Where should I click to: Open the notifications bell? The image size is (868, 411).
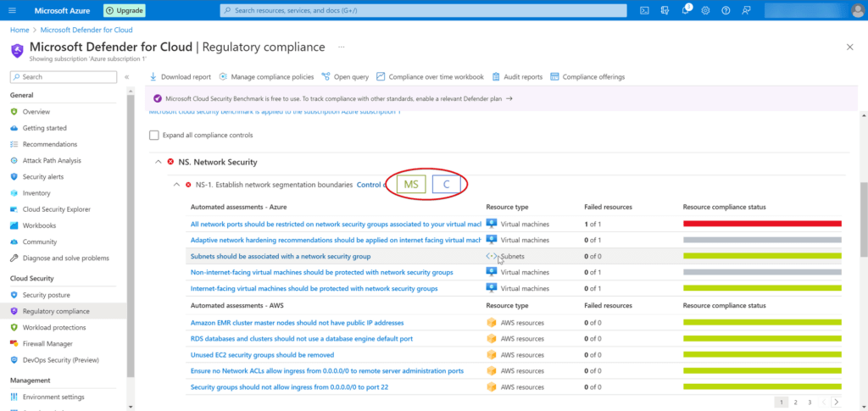[x=685, y=10]
